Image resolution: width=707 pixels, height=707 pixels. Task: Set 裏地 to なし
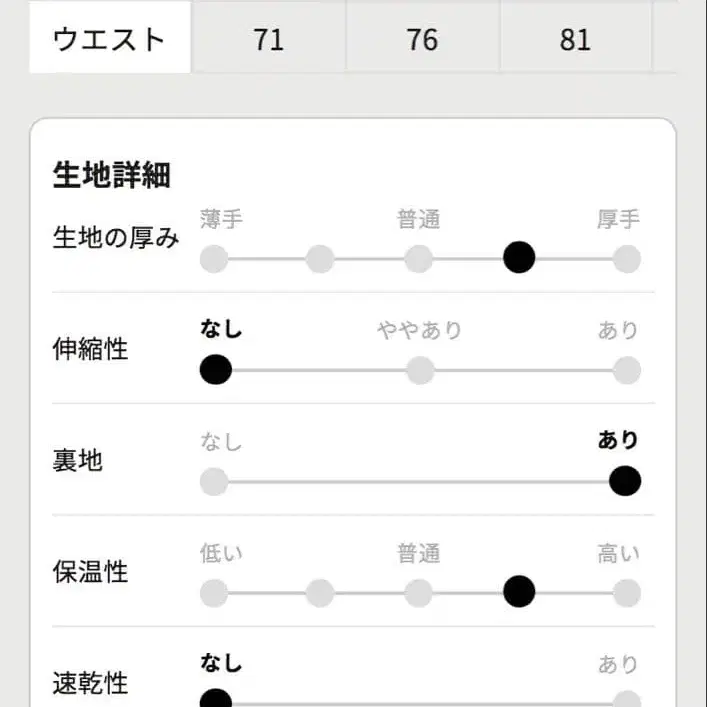(214, 482)
